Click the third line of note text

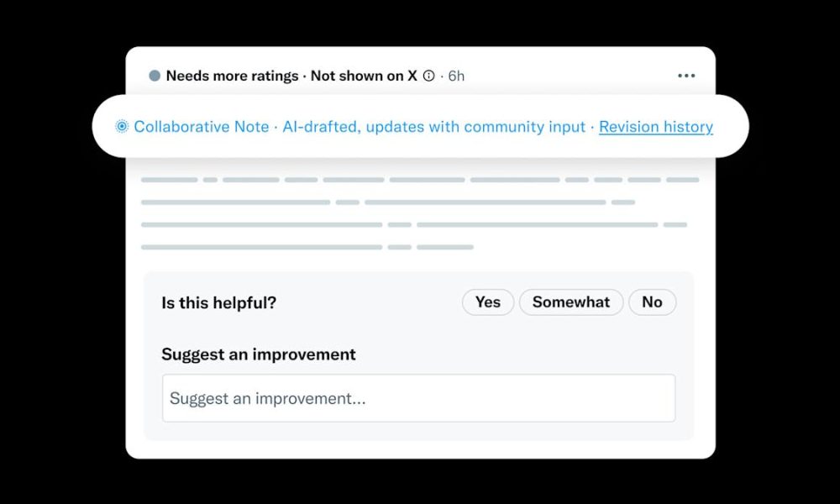coord(413,225)
